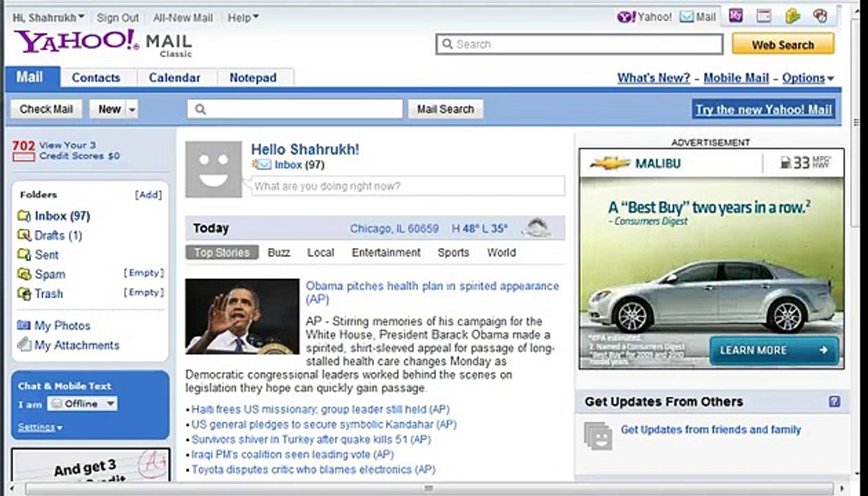
Task: Open the Notepad tab
Action: (253, 78)
